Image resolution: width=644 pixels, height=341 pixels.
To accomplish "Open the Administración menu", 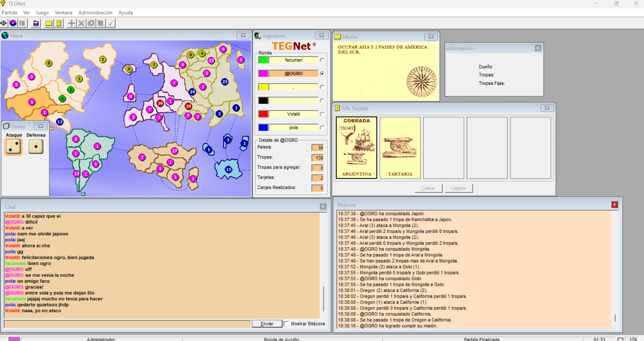I will pyautogui.click(x=95, y=12).
